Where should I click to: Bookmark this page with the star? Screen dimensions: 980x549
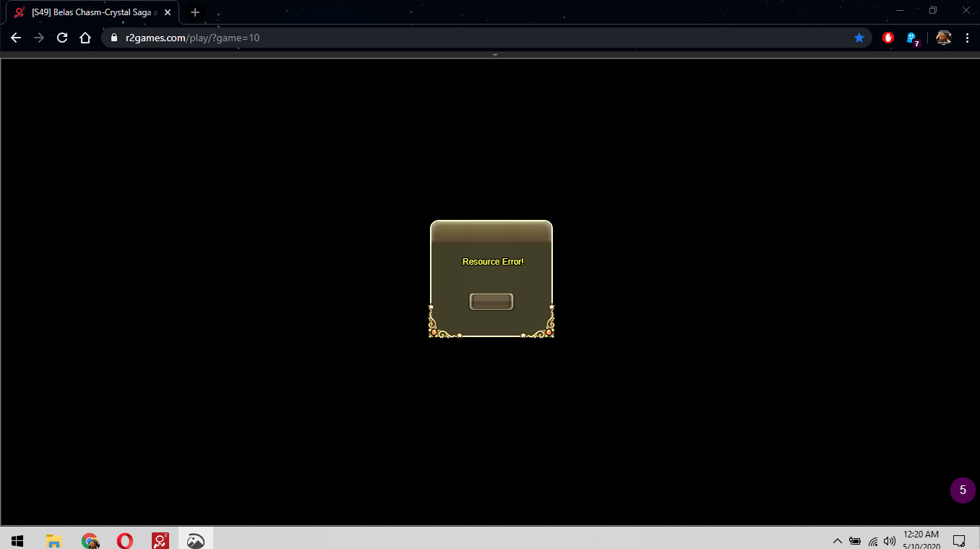859,38
